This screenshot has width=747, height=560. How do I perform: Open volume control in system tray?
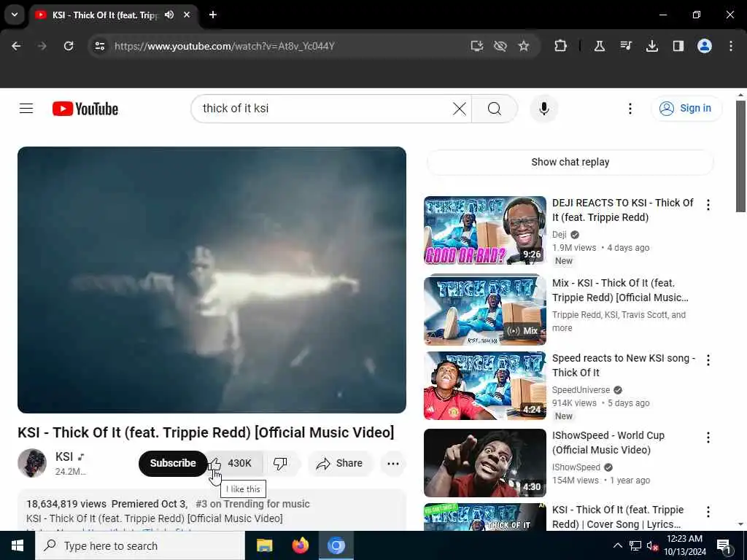coord(652,546)
